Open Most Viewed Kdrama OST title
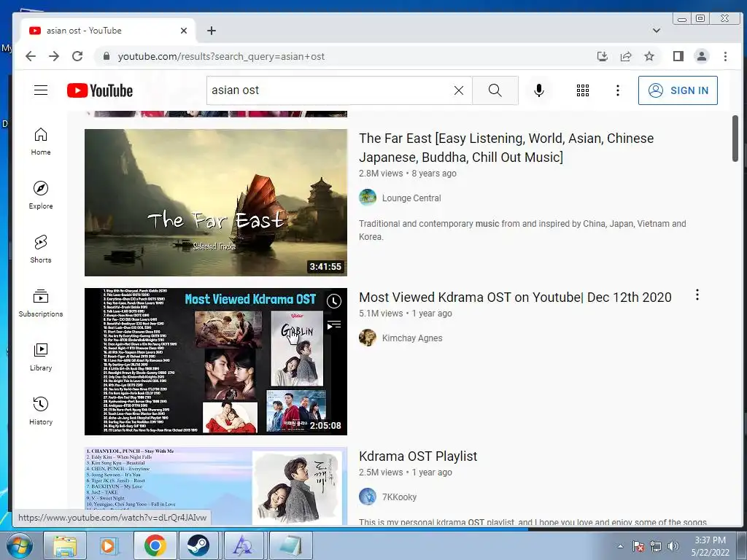The height and width of the screenshot is (560, 747). (x=515, y=297)
